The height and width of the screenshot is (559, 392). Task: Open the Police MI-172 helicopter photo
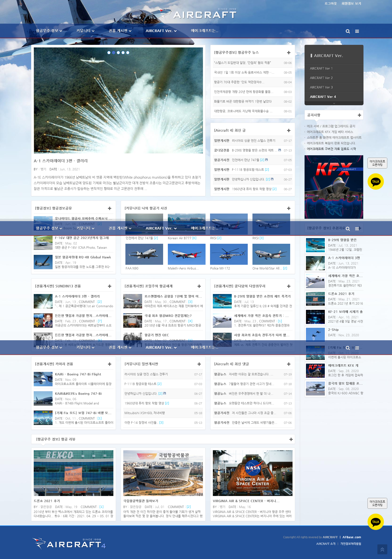click(x=229, y=254)
